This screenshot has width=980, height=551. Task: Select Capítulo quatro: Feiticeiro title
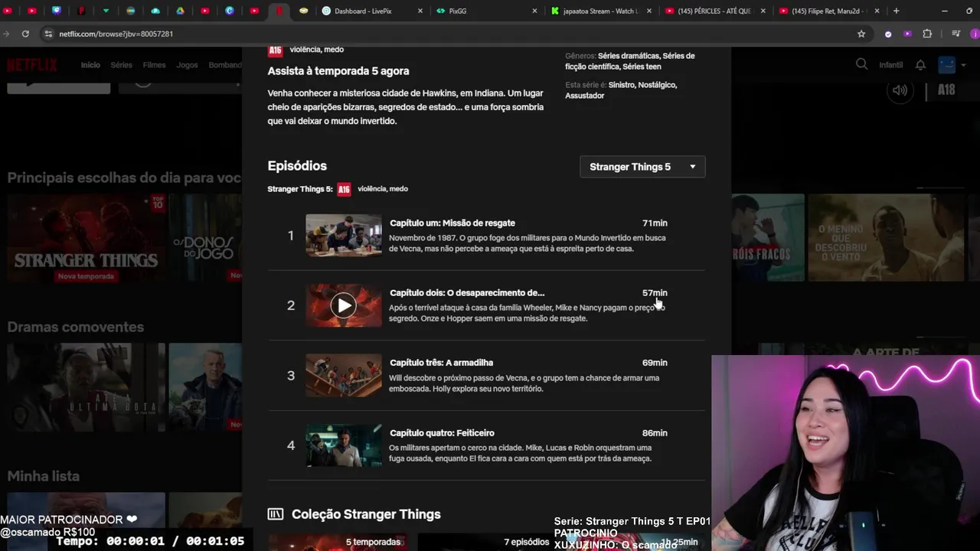(442, 433)
